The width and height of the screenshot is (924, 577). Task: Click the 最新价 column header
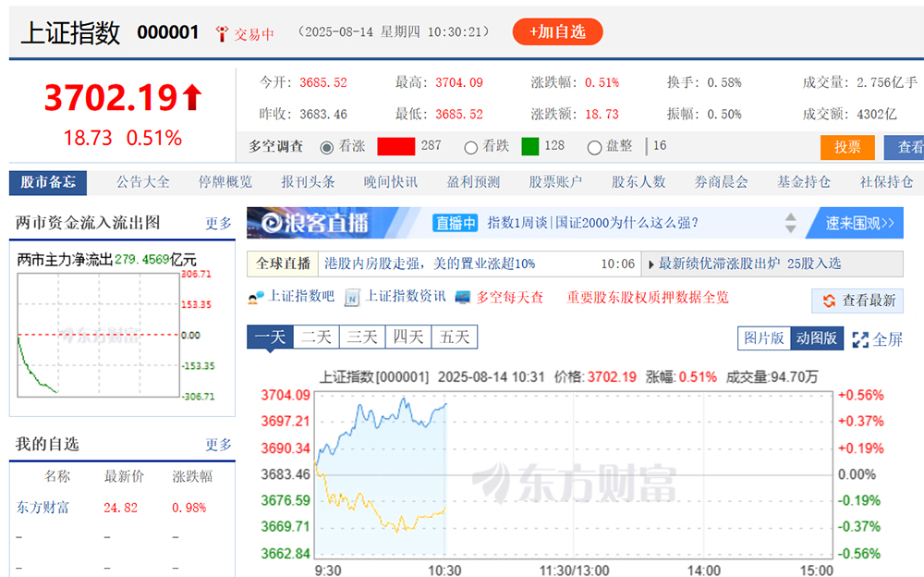pos(124,477)
